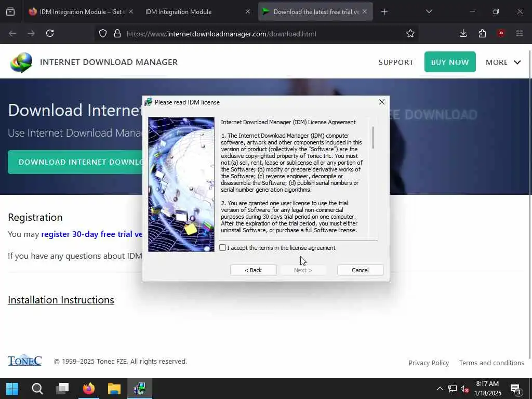
Task: Open Terms and conditions link
Action: (x=491, y=363)
